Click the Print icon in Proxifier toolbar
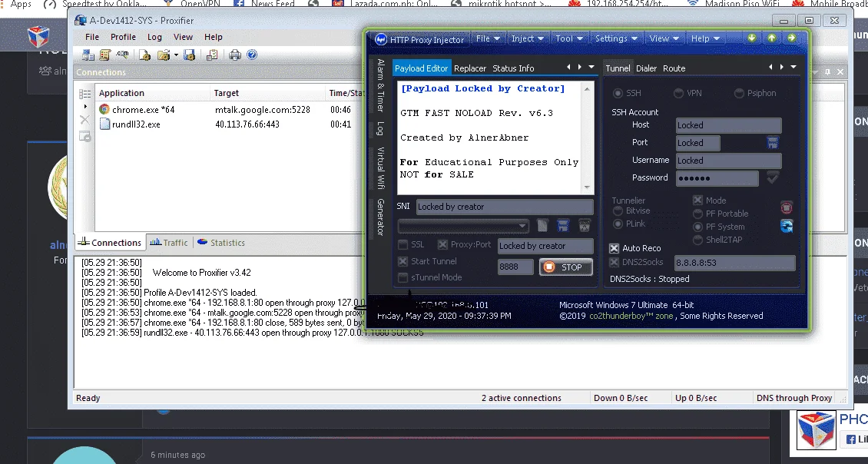The height and width of the screenshot is (464, 868). [x=235, y=55]
